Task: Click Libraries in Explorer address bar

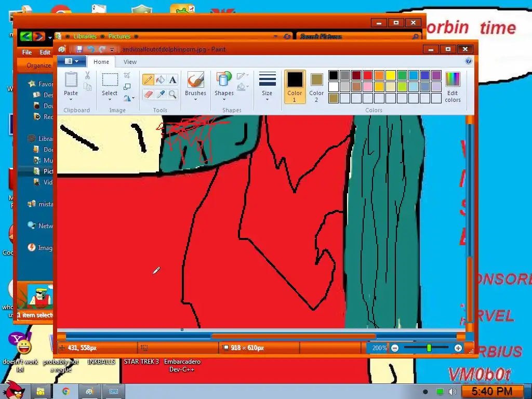Action: pos(85,36)
